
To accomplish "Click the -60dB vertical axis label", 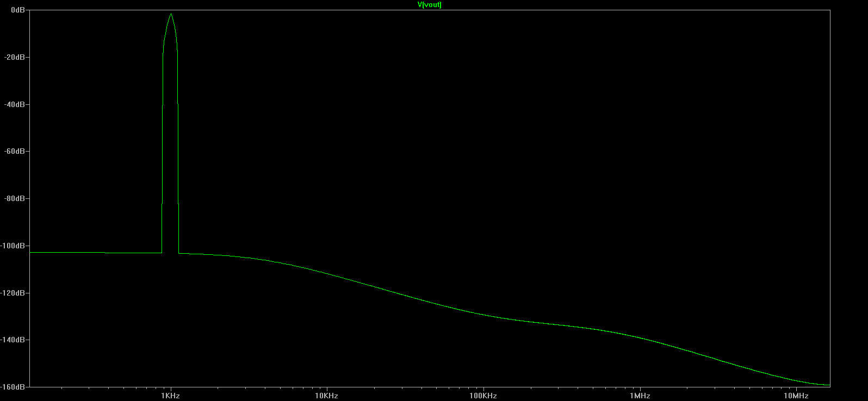I will pos(15,151).
